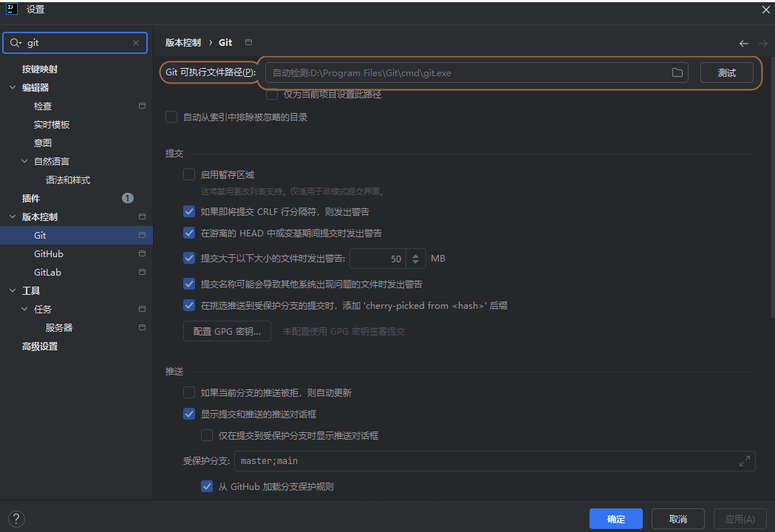
Task: Clear the git search text
Action: pyautogui.click(x=136, y=43)
